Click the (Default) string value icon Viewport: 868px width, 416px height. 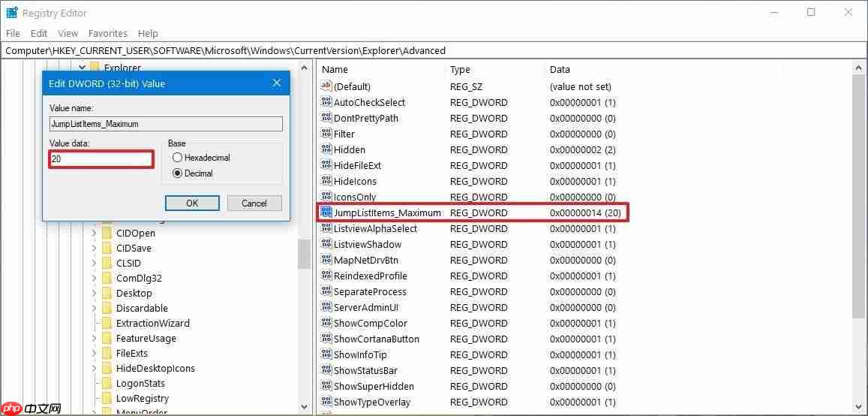326,86
